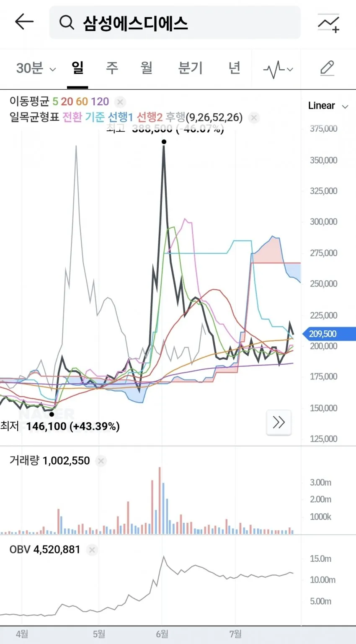Tap the search magnifier icon
This screenshot has height=644, width=356.
pyautogui.click(x=67, y=22)
